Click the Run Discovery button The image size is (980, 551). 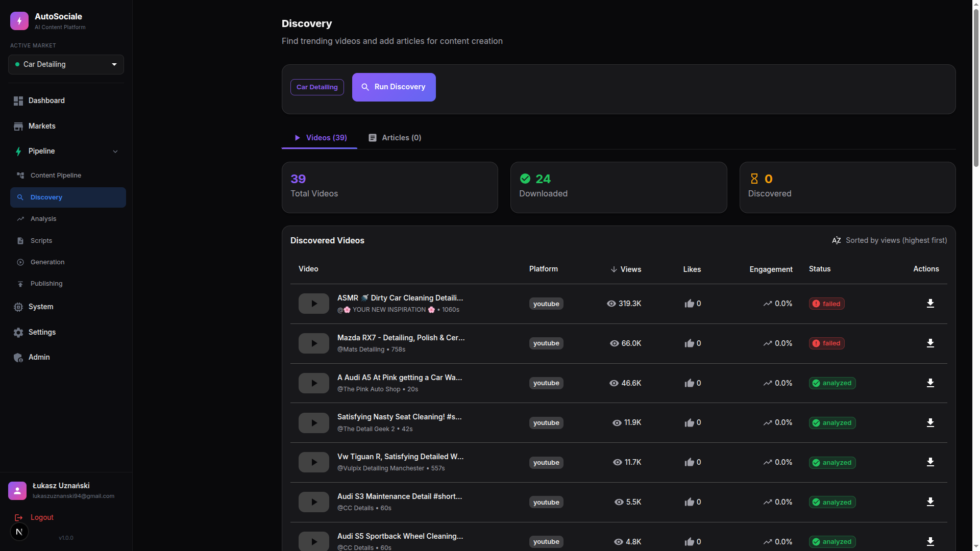pyautogui.click(x=394, y=87)
